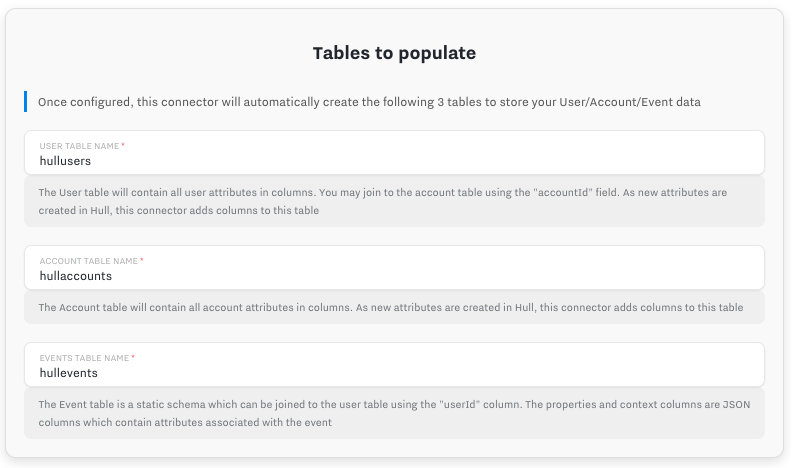Focus the User Table Name input field

[394, 152]
